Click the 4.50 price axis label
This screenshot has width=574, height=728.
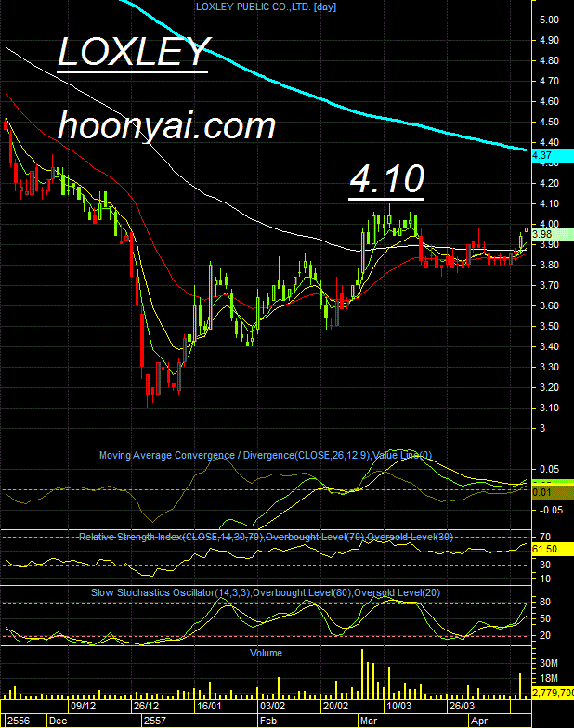549,122
